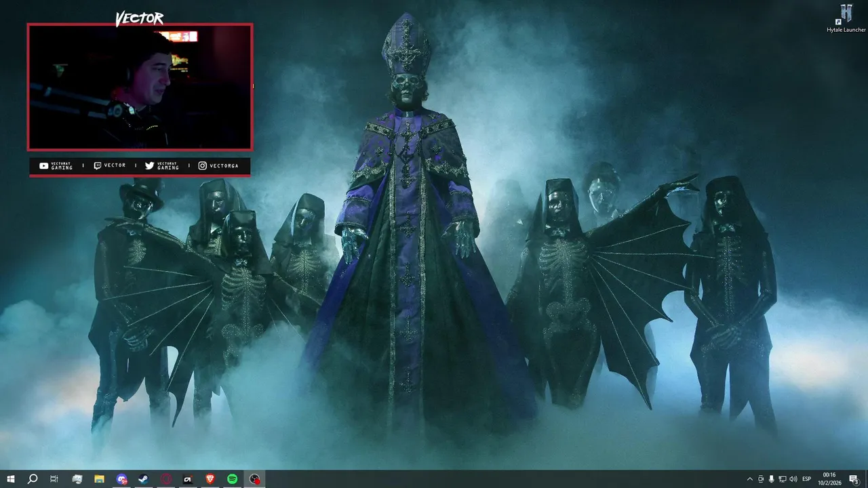Image resolution: width=868 pixels, height=488 pixels.
Task: Open notification action center
Action: tap(854, 479)
